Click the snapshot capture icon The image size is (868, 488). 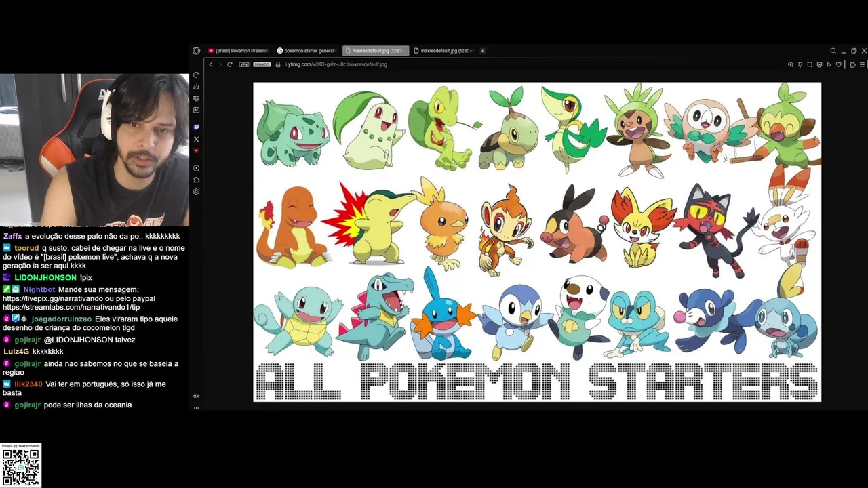tap(810, 64)
